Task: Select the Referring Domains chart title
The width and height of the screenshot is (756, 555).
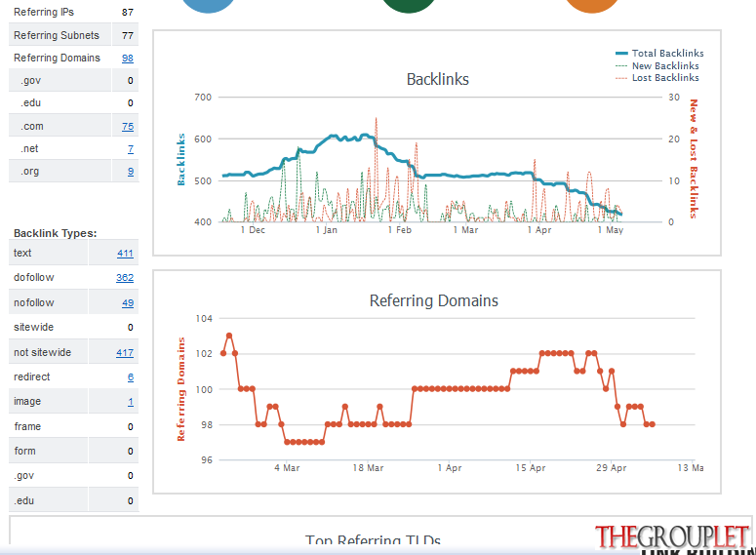Action: tap(433, 300)
